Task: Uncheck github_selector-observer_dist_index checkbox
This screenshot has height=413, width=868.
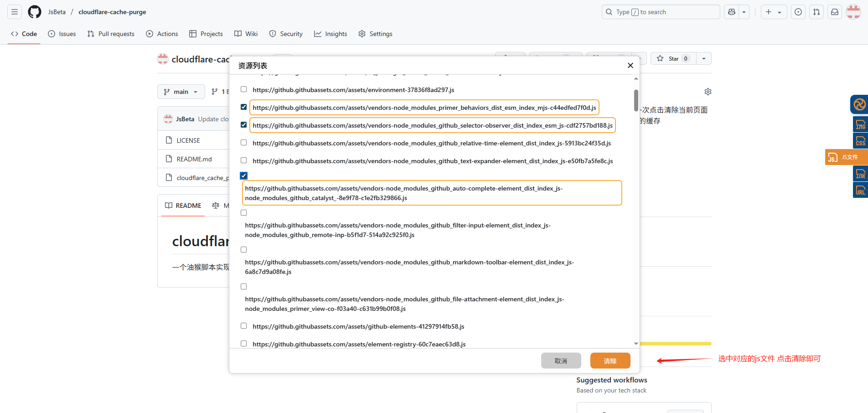Action: (x=243, y=125)
